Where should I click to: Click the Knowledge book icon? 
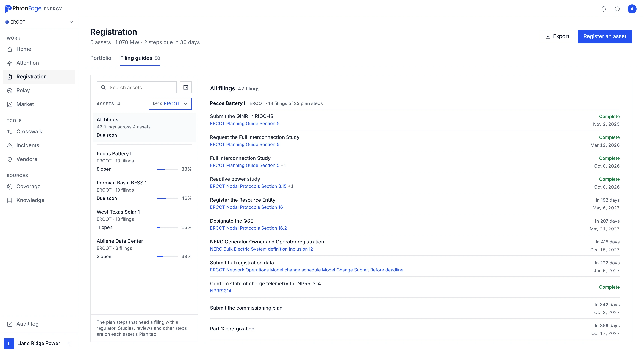10,200
